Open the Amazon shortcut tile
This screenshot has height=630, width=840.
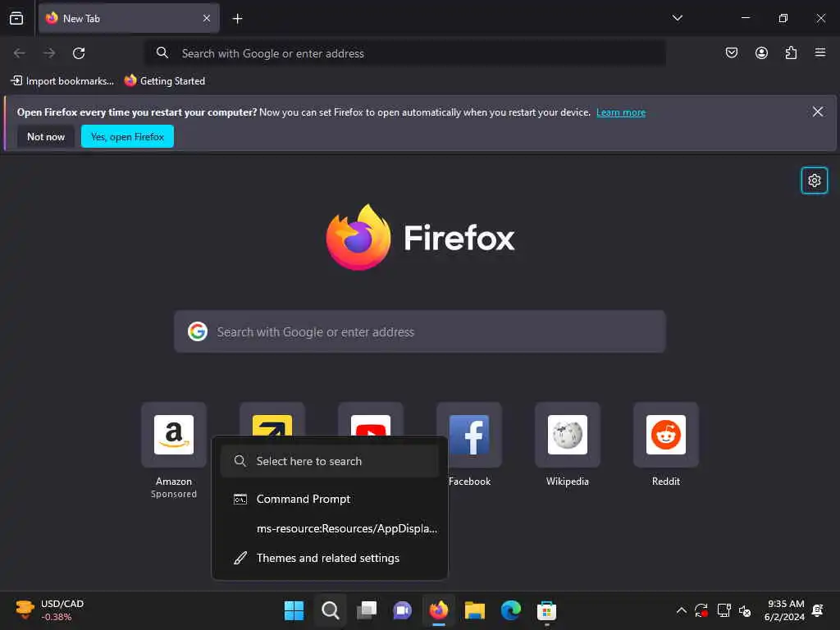[174, 435]
